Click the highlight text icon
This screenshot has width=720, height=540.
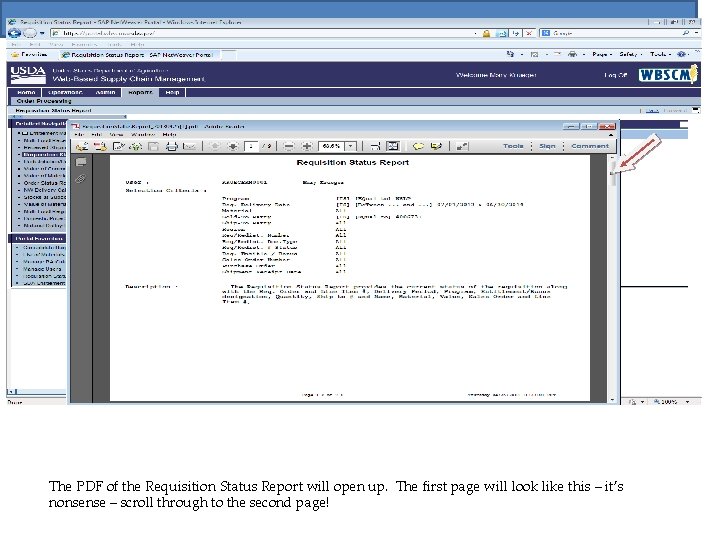436,147
